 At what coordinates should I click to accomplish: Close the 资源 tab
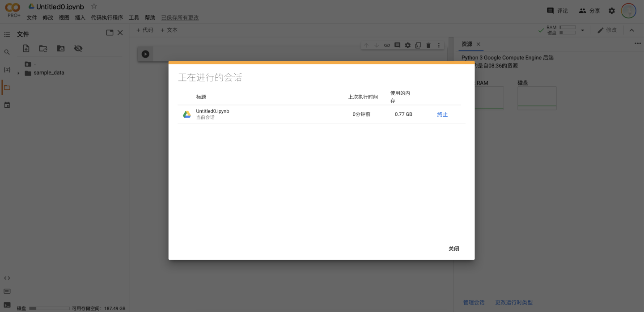478,44
